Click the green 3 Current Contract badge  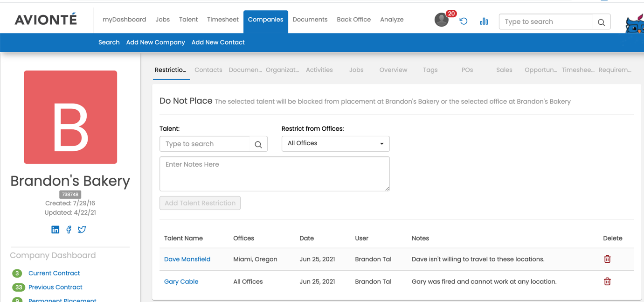pos(17,274)
